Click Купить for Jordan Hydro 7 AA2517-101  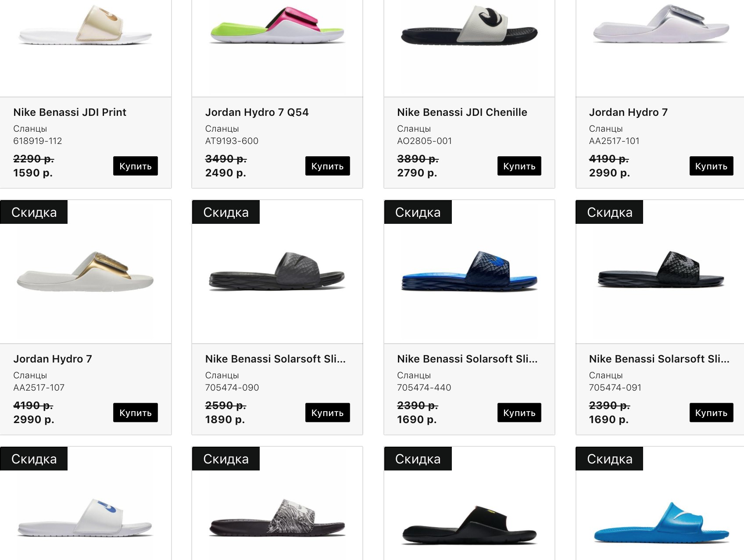click(711, 166)
